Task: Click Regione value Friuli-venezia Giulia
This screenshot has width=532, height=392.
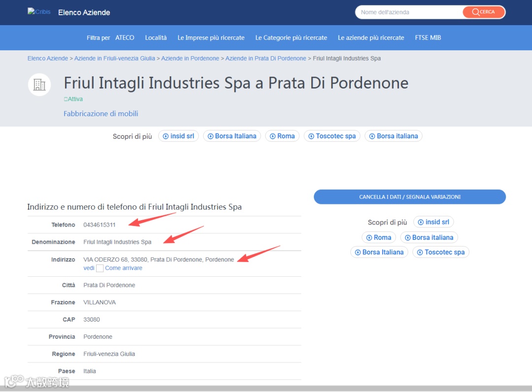Action: tap(109, 354)
